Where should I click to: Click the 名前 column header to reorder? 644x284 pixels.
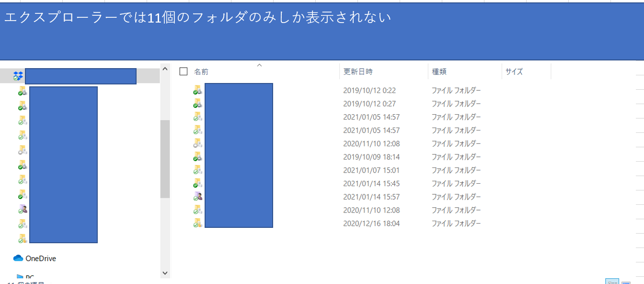201,71
